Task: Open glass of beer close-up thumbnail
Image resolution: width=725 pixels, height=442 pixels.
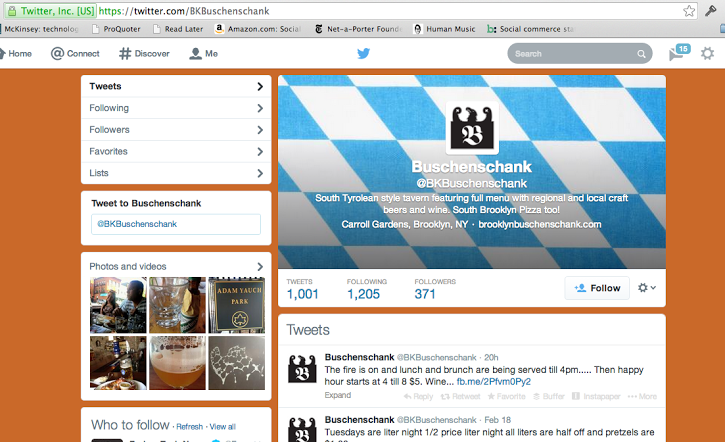Action: 178,363
